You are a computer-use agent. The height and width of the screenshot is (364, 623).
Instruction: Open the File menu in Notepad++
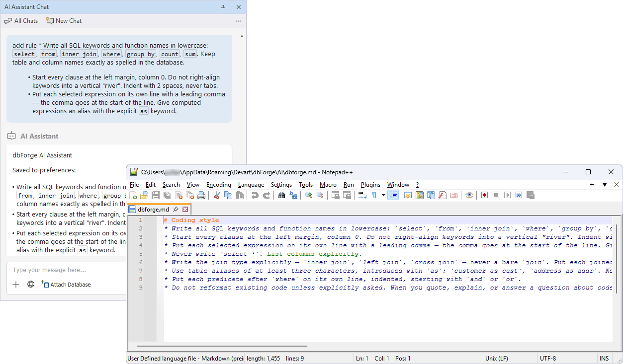134,185
